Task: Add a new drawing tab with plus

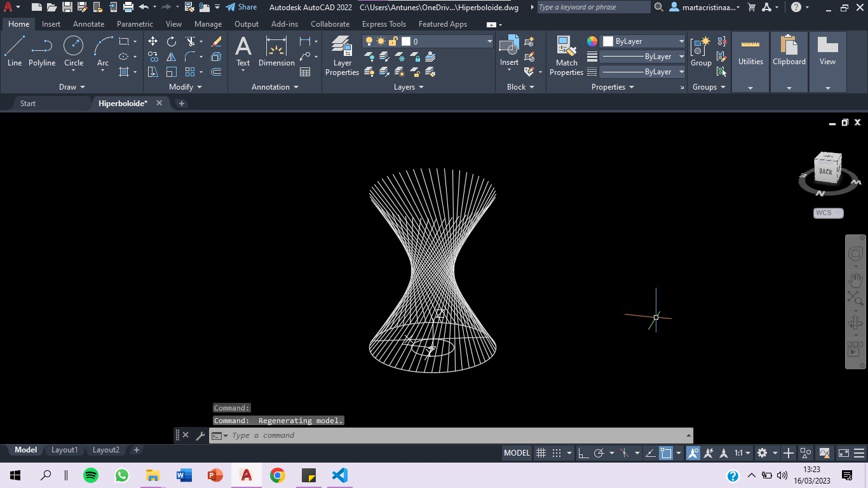Action: click(x=181, y=103)
